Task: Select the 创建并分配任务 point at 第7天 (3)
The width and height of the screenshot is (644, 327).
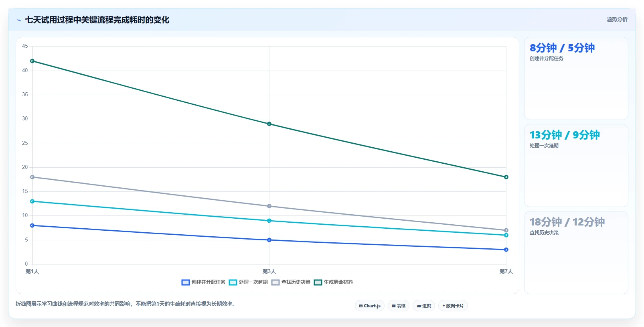Action: 506,250
